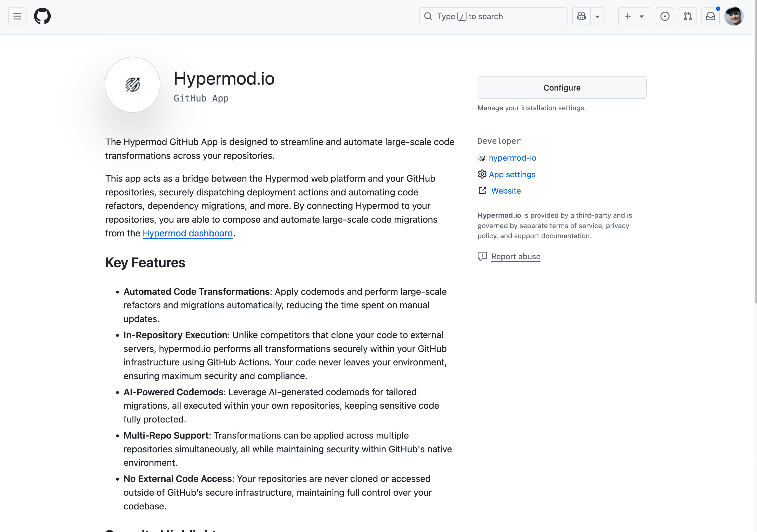Click 'In-Repository Execution' bold text
This screenshot has width=757, height=532.
click(x=175, y=335)
